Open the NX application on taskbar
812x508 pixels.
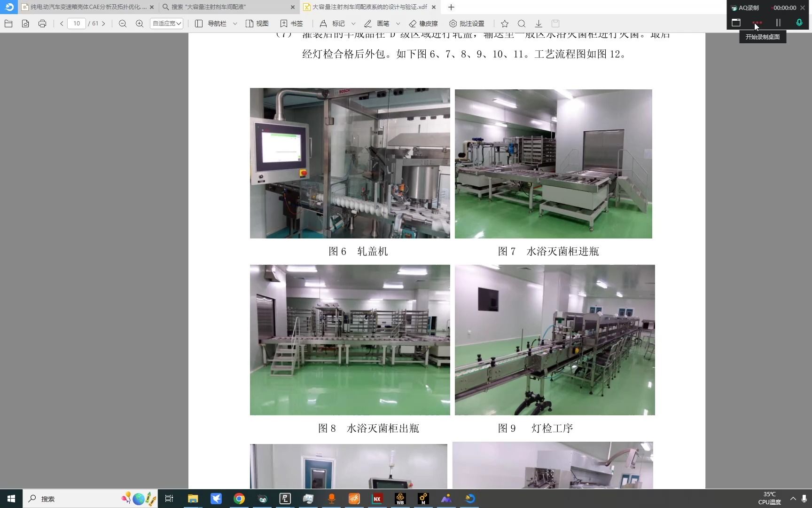click(377, 499)
